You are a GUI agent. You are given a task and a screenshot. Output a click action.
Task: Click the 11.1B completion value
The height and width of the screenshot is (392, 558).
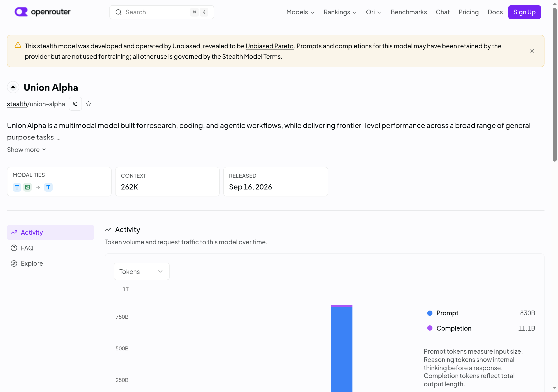526,328
